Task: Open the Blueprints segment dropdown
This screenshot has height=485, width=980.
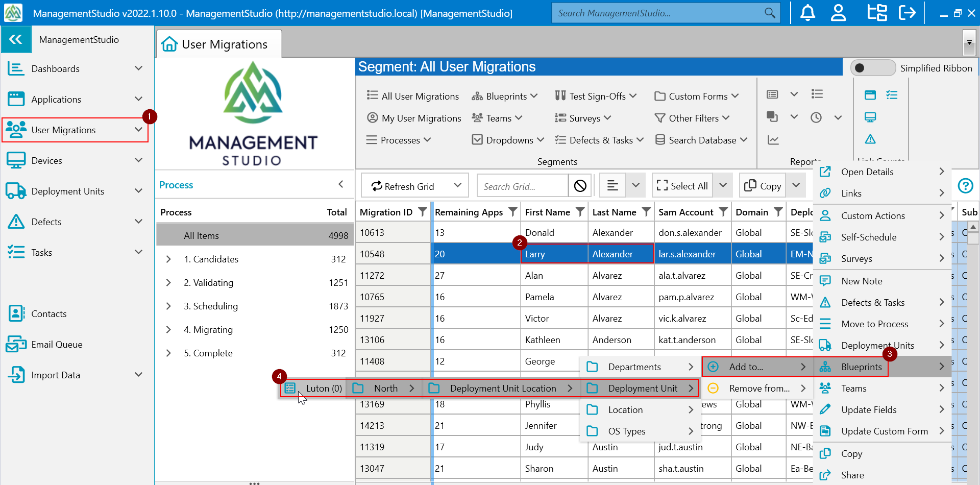Action: click(505, 96)
